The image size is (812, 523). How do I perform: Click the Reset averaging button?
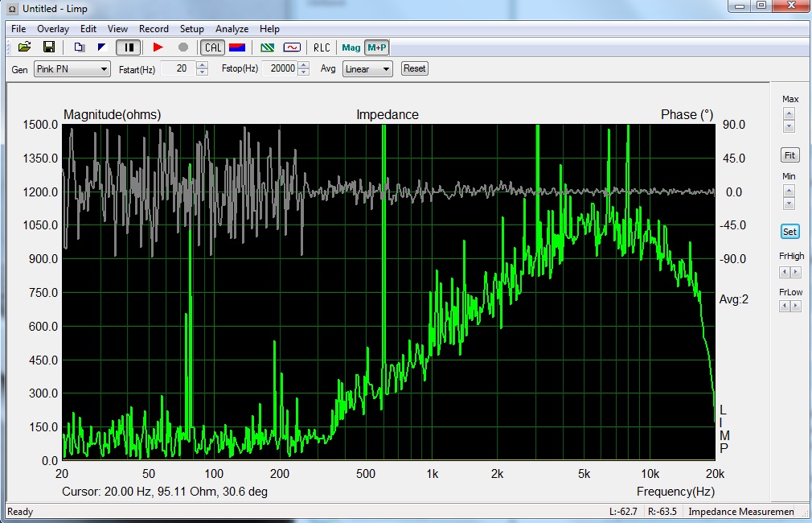coord(414,68)
